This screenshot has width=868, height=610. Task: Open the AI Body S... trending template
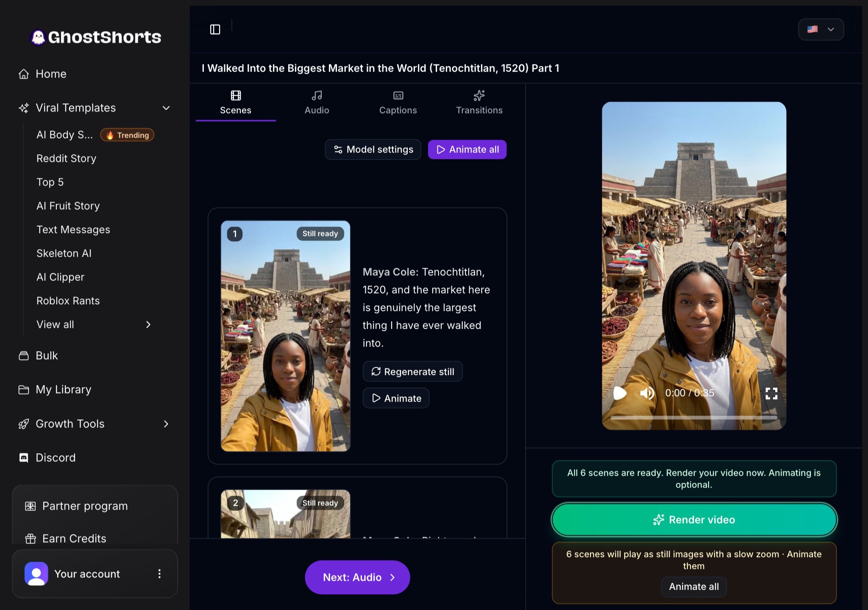[x=95, y=135]
